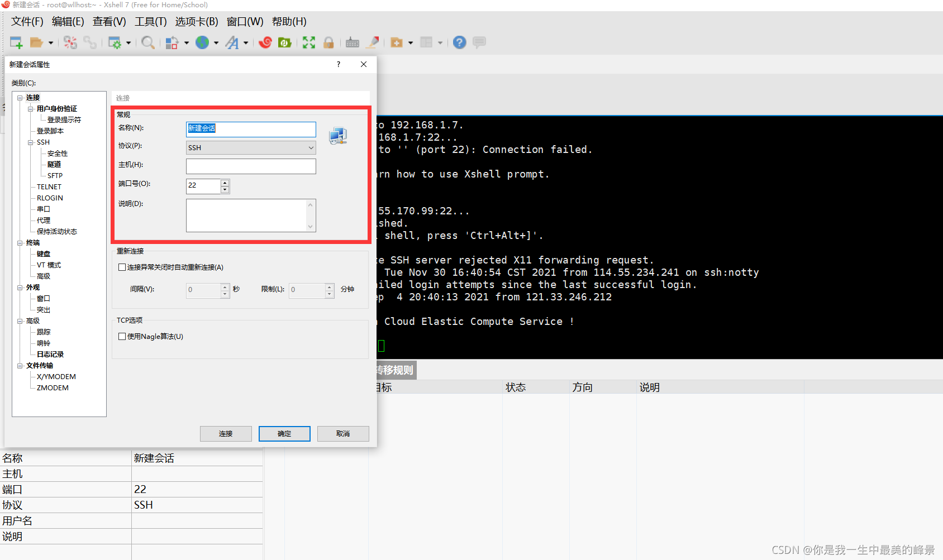Viewport: 943px width, 560px height.
Task: Click the color scheme layout icon
Action: (172, 42)
